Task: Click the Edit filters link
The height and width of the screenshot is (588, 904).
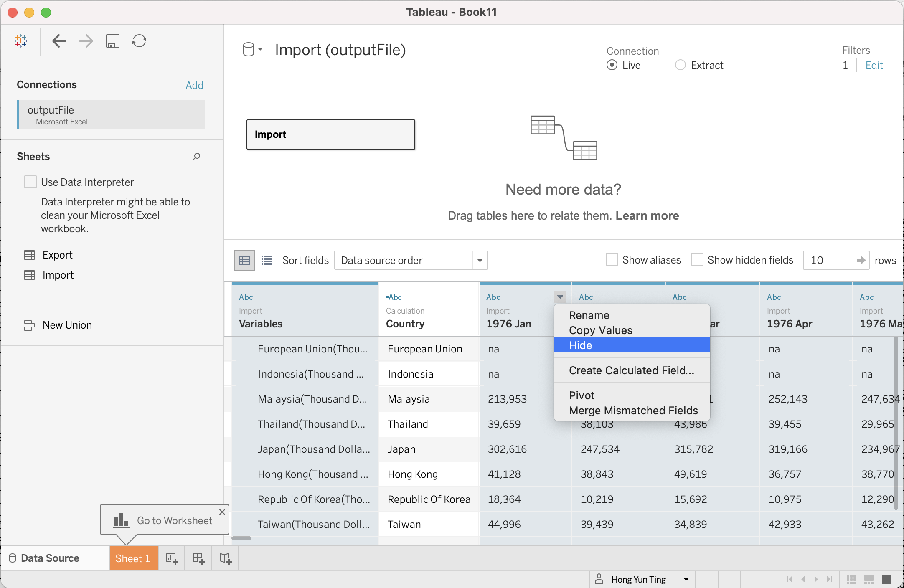Action: (874, 65)
